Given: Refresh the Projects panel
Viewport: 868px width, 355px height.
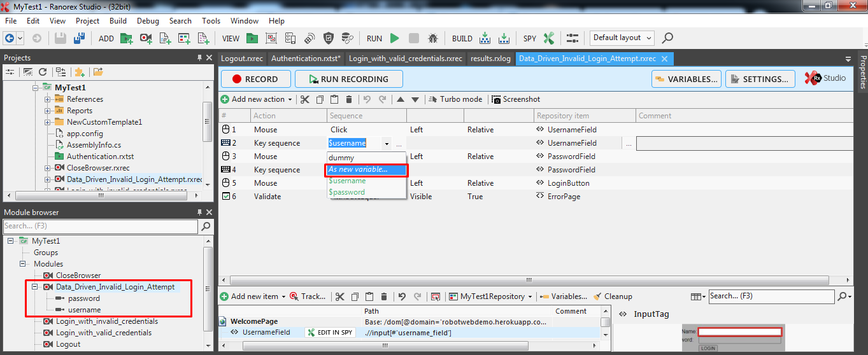Looking at the screenshot, I should click(x=43, y=72).
